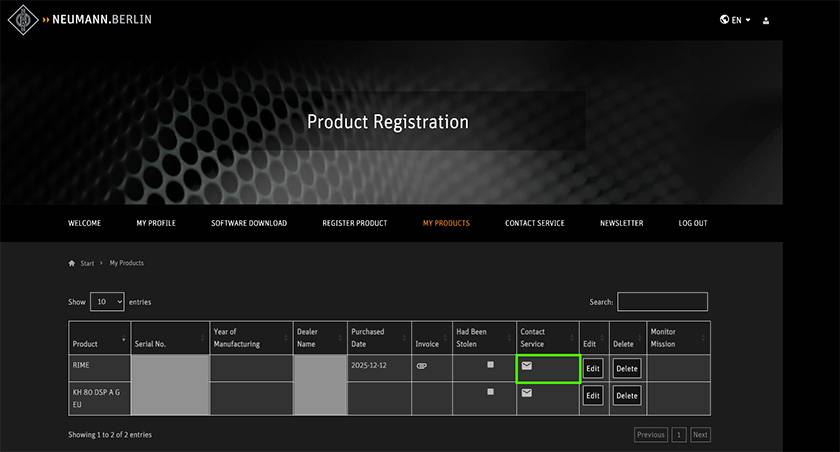Toggle Had Been Stolen for KH 80 DSP
Screen dimensions: 840x452
click(x=490, y=392)
